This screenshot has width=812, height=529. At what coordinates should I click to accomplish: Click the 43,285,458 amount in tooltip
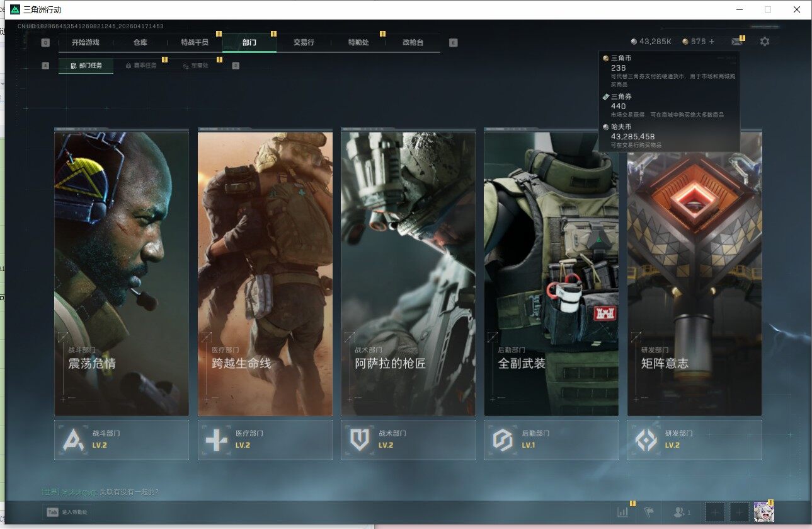[x=633, y=136]
